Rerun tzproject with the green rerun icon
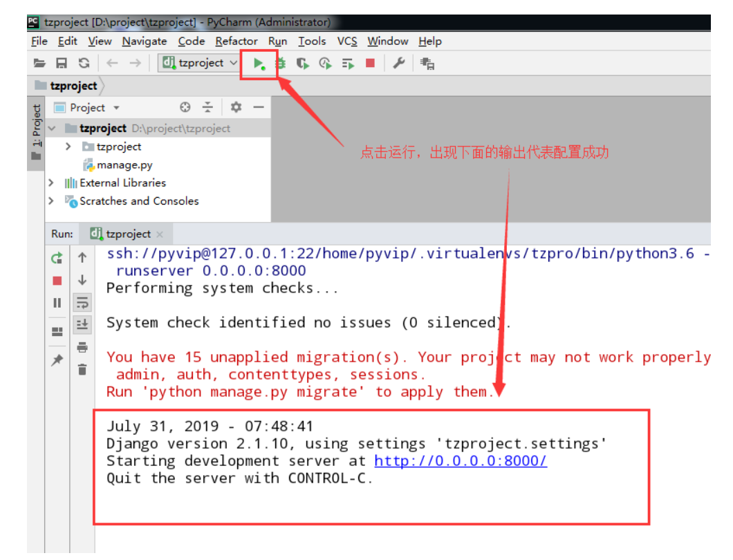Screen dimensions: 733x560 click(x=57, y=258)
